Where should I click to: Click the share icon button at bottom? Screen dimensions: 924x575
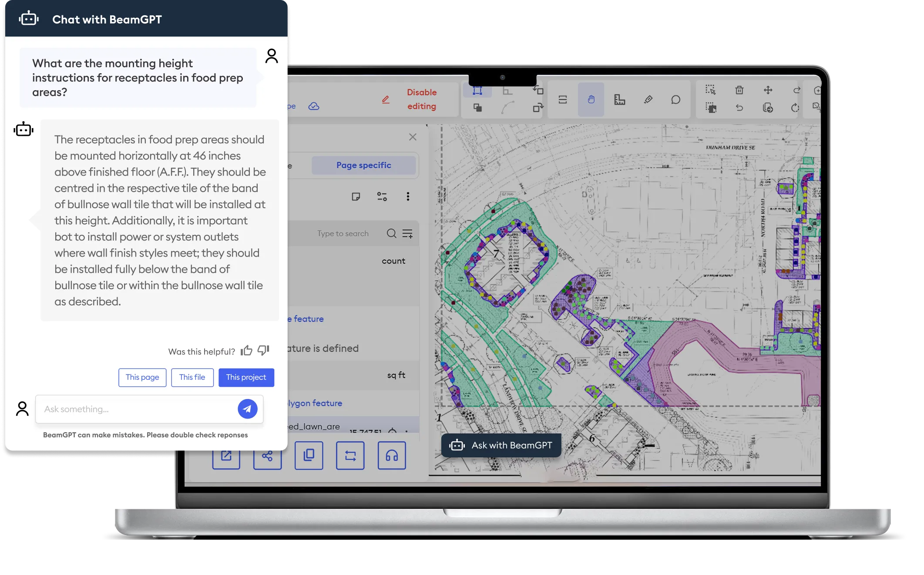click(x=267, y=456)
